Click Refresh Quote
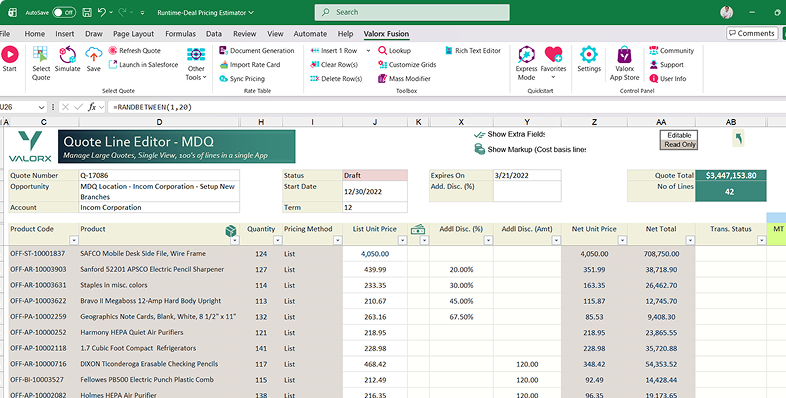 tap(134, 51)
